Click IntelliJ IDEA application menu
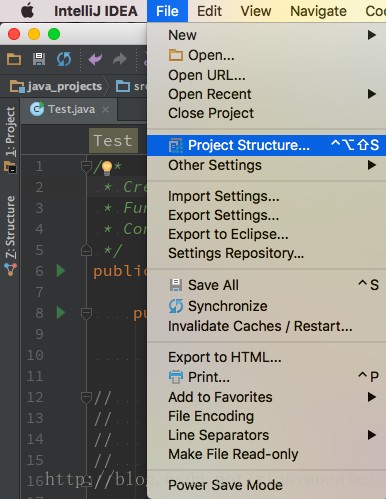386x499 pixels. tap(96, 11)
